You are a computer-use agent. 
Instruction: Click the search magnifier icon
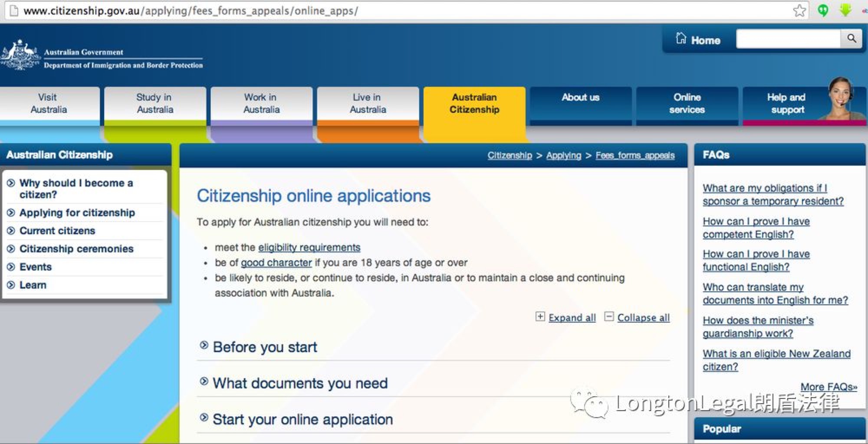(x=851, y=39)
